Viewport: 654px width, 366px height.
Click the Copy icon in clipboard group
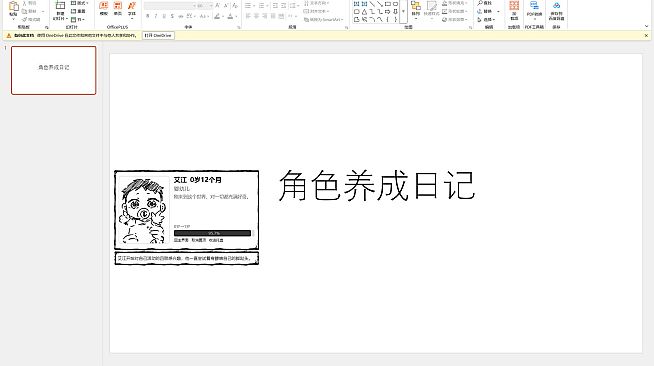click(25, 11)
